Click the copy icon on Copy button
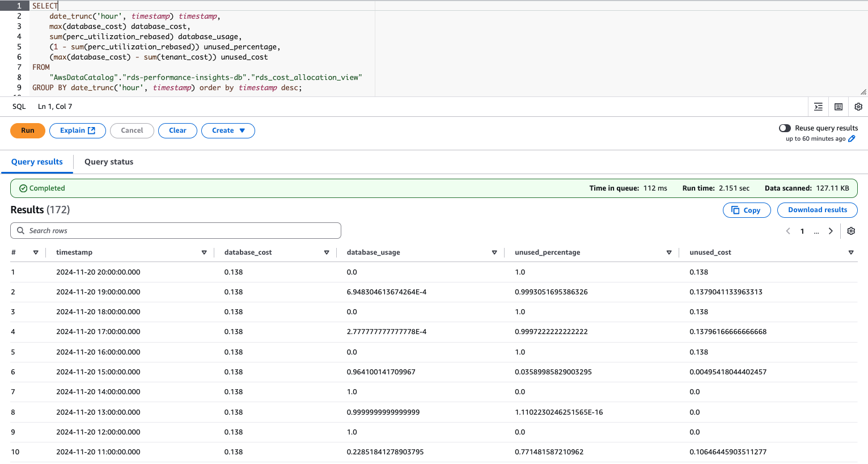 736,210
